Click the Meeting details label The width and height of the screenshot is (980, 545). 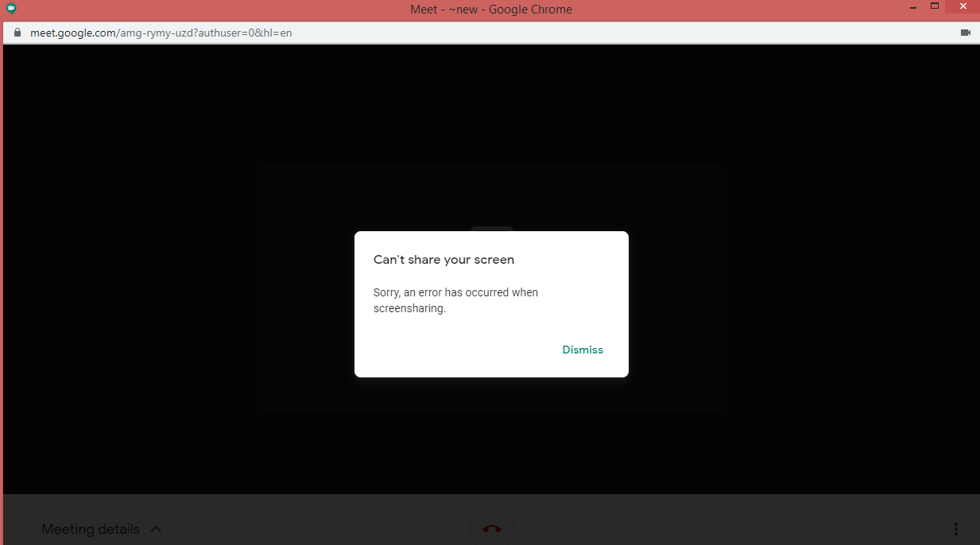(90, 528)
